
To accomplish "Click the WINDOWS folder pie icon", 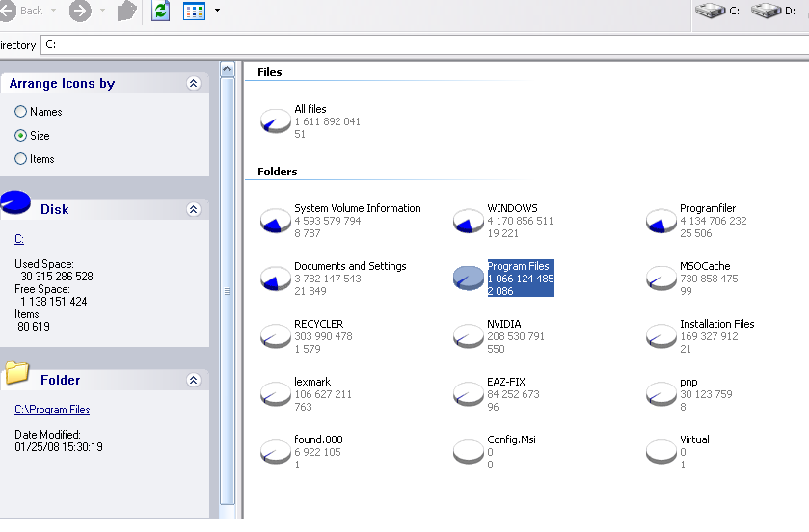I will click(468, 221).
